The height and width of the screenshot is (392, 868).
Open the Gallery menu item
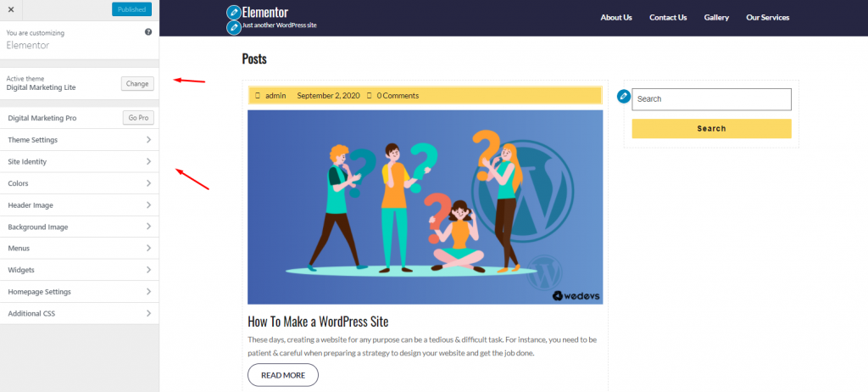[716, 17]
